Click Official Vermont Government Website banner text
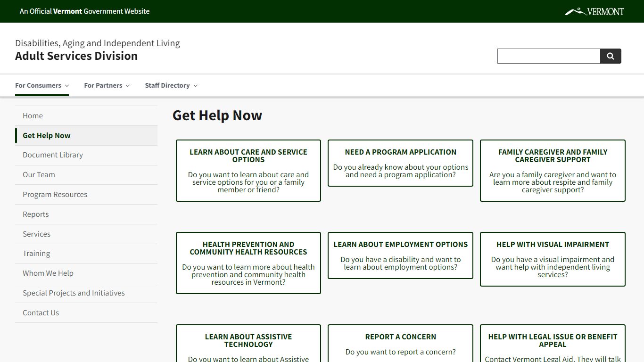This screenshot has width=644, height=362. coord(85,11)
